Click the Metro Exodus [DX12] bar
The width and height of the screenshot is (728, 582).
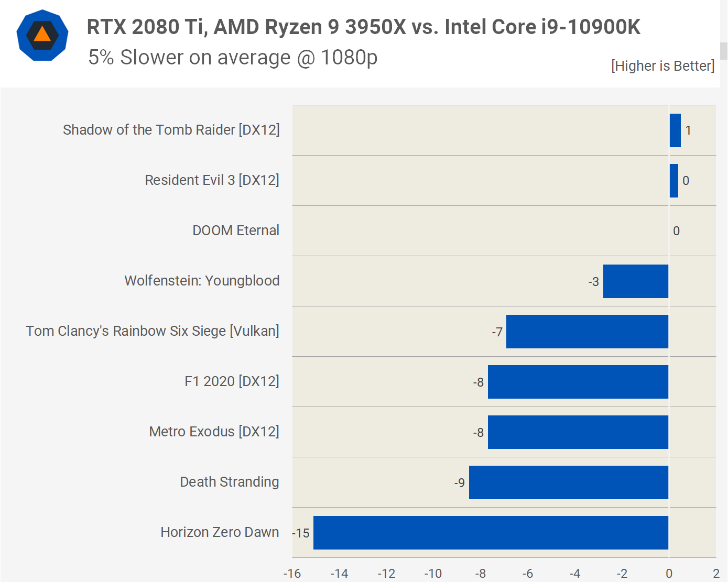[578, 432]
